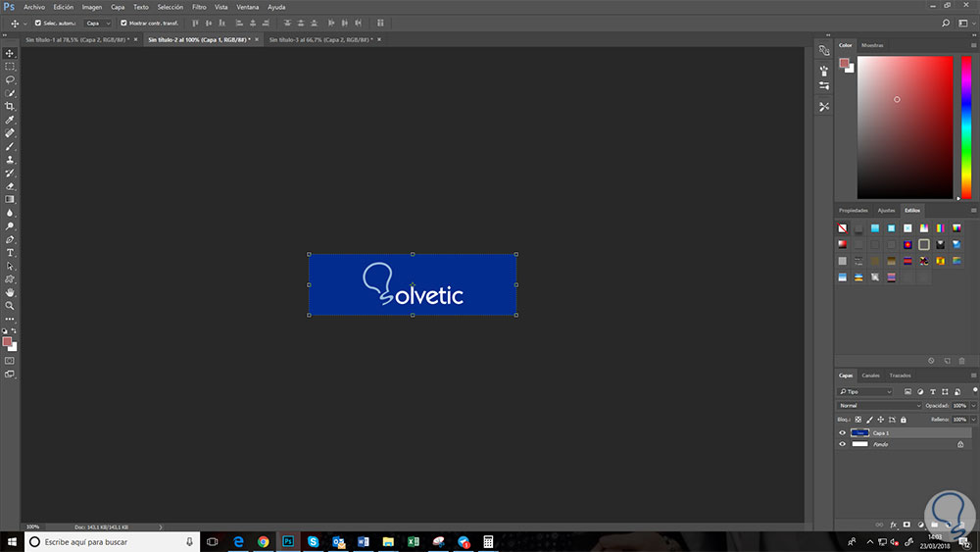Viewport: 980px width, 552px height.
Task: Open the Capas panel options menu
Action: [x=973, y=376]
